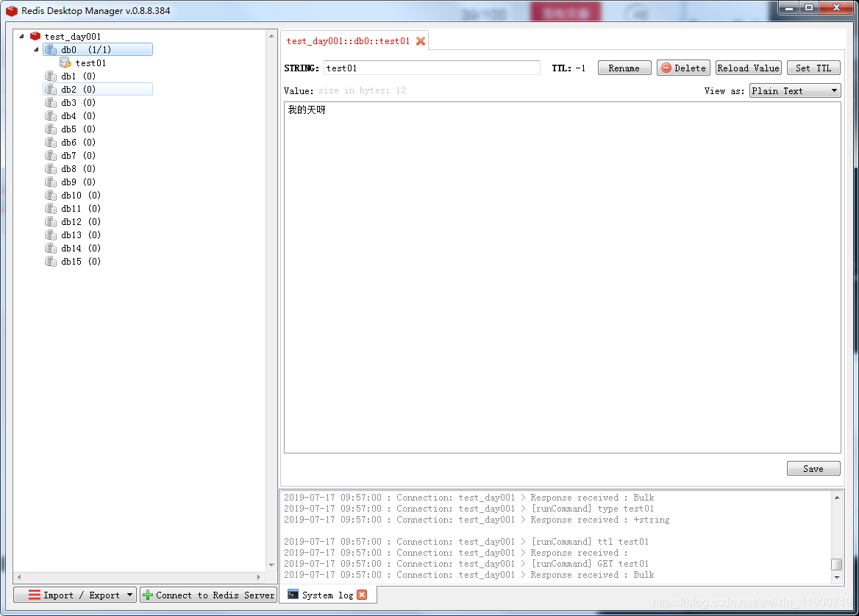Click the Set TTL button
Image resolution: width=859 pixels, height=616 pixels.
point(813,68)
